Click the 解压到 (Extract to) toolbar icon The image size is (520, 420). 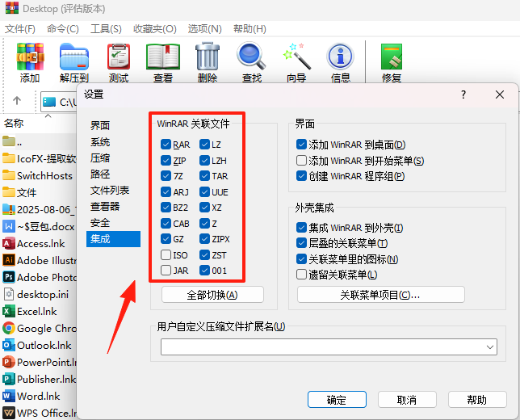[74, 57]
